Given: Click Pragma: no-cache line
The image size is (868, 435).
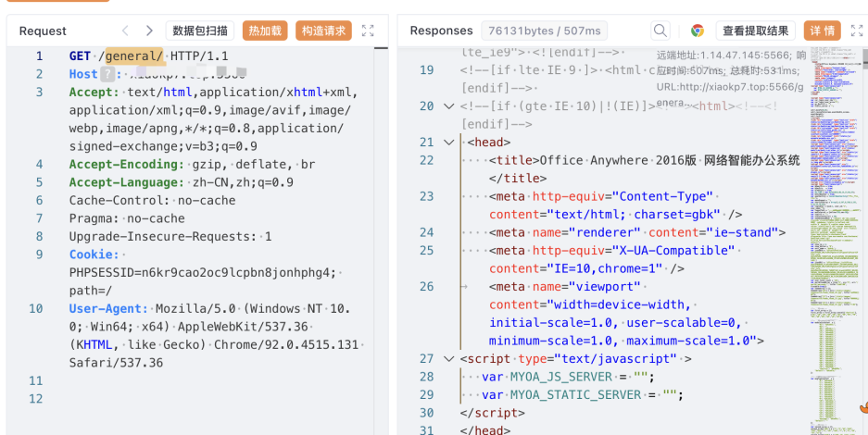Looking at the screenshot, I should pos(127,218).
